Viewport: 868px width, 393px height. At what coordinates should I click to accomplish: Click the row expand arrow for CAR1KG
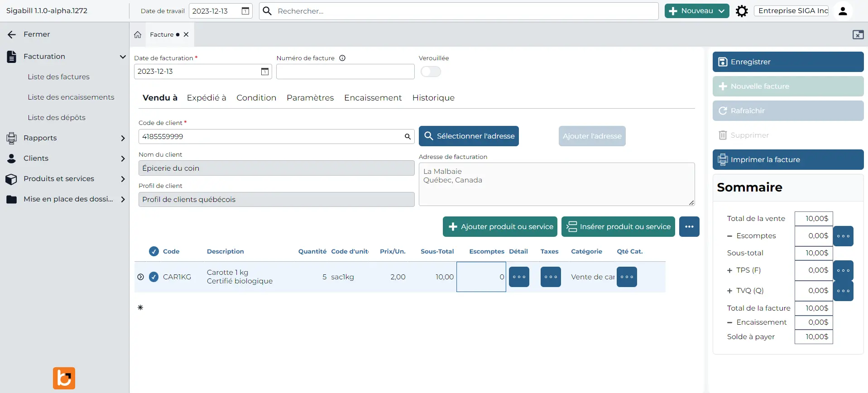tap(140, 277)
